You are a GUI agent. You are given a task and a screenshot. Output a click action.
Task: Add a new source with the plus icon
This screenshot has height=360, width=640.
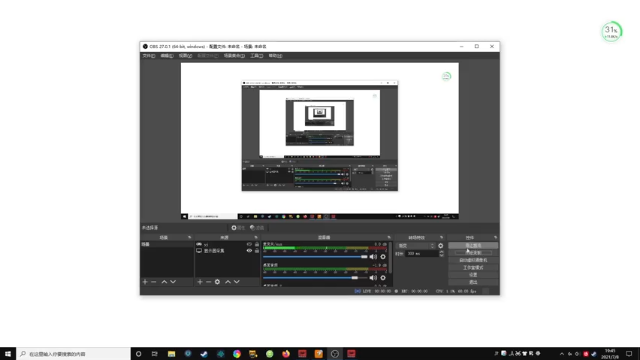click(200, 282)
